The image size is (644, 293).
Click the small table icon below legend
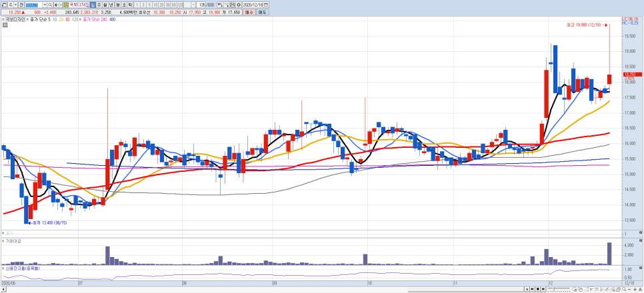click(x=5, y=25)
